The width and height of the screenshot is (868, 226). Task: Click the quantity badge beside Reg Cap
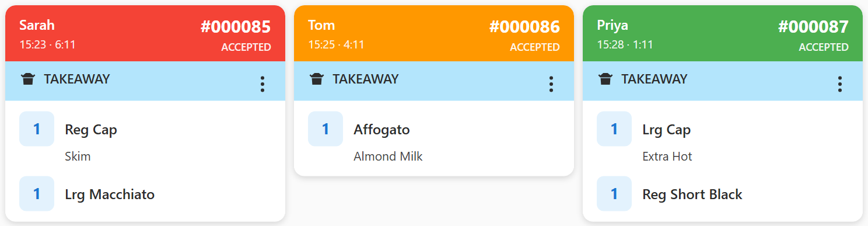click(x=37, y=128)
